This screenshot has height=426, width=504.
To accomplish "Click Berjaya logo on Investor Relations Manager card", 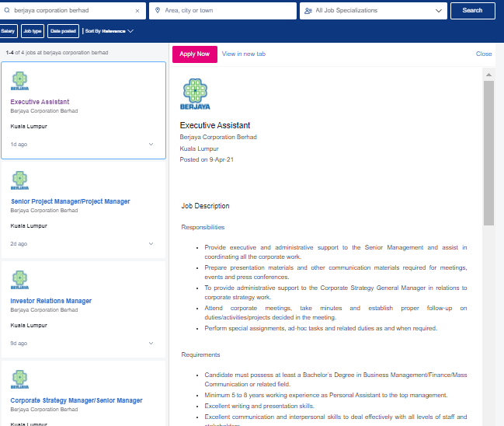I will click(x=19, y=280).
